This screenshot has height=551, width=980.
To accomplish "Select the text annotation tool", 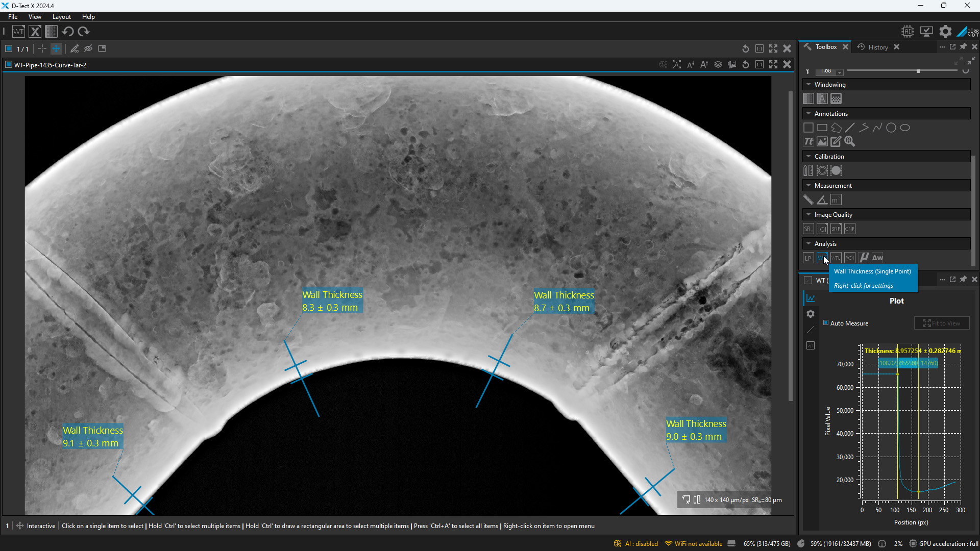I will point(808,142).
